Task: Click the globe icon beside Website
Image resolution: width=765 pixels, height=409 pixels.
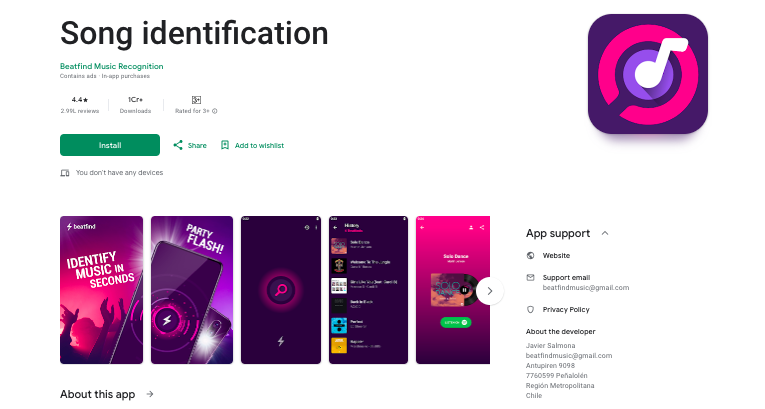Action: (531, 255)
